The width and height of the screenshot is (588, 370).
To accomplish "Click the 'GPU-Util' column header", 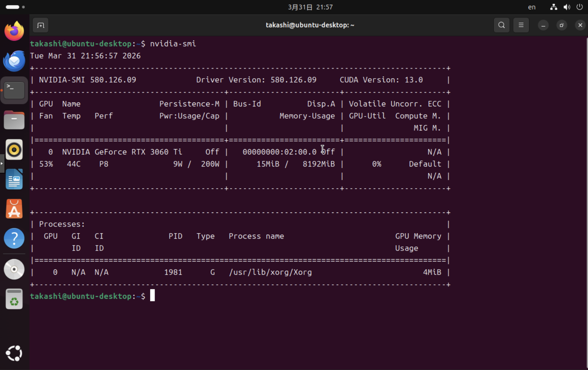I will (367, 116).
